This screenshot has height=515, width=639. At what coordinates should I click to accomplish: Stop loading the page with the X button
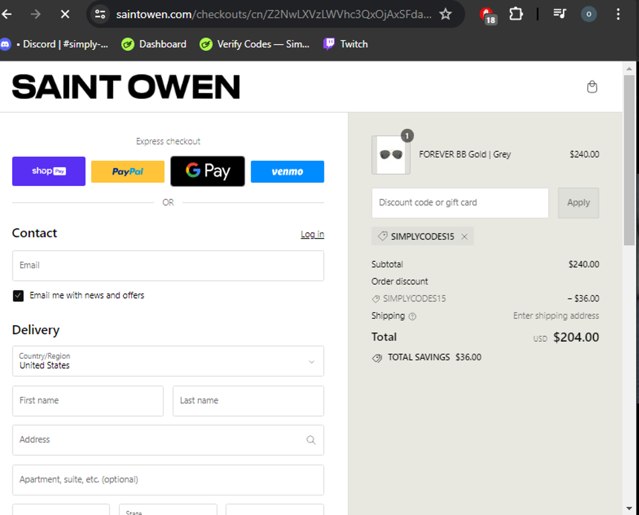pos(65,14)
